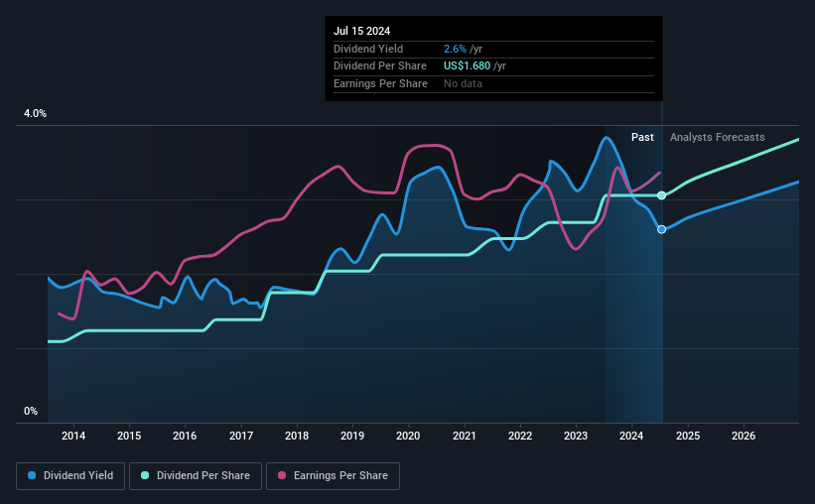Image resolution: width=815 pixels, height=504 pixels.
Task: Click the Jul 15 2024 tooltip date
Action: pyautogui.click(x=361, y=31)
